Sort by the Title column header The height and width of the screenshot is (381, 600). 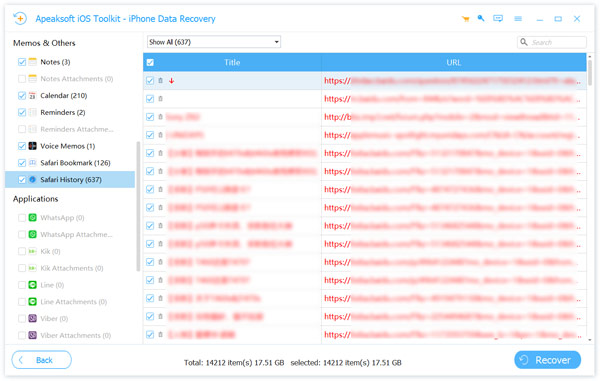[x=232, y=62]
